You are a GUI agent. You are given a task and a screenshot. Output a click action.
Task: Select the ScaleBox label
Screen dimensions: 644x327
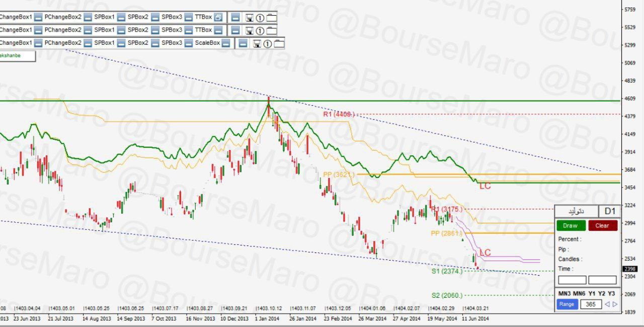point(207,43)
